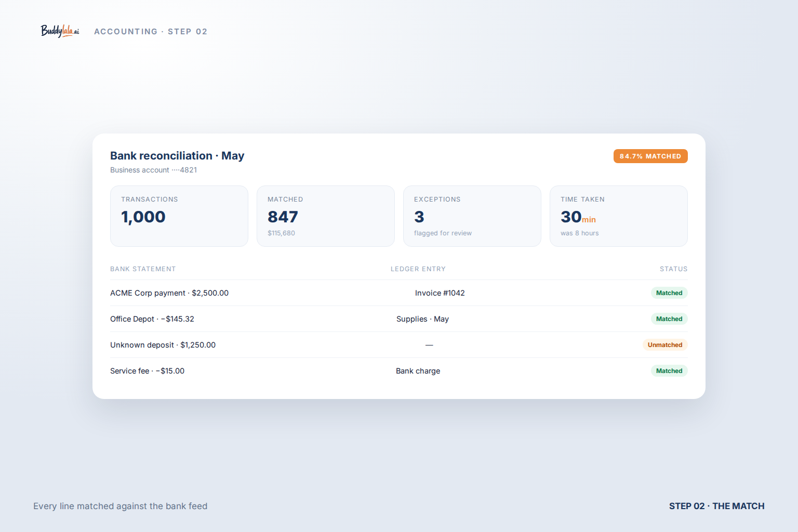Select the Unknown deposit $1,250.00 row
Viewport: 798px width, 532px height.
tap(399, 345)
